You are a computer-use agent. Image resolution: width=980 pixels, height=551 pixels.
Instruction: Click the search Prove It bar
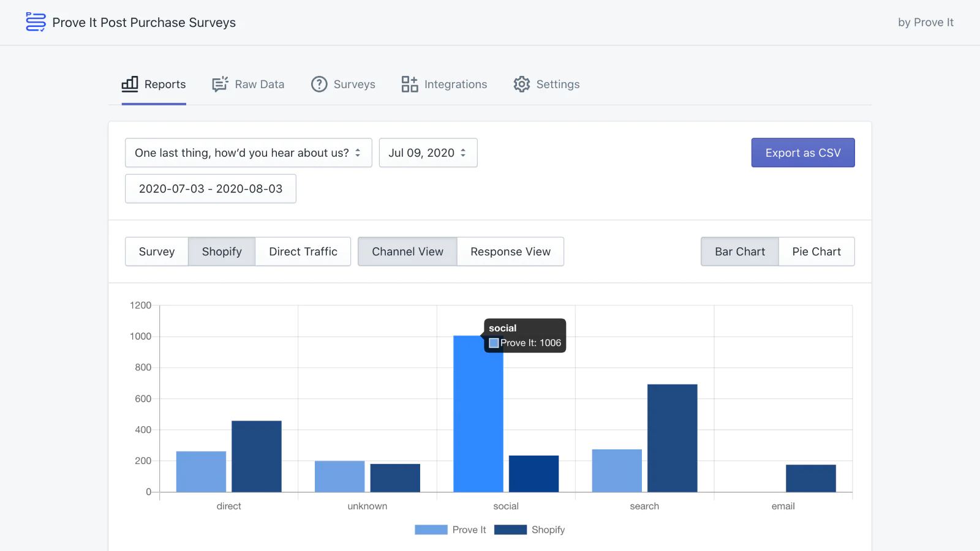click(617, 471)
